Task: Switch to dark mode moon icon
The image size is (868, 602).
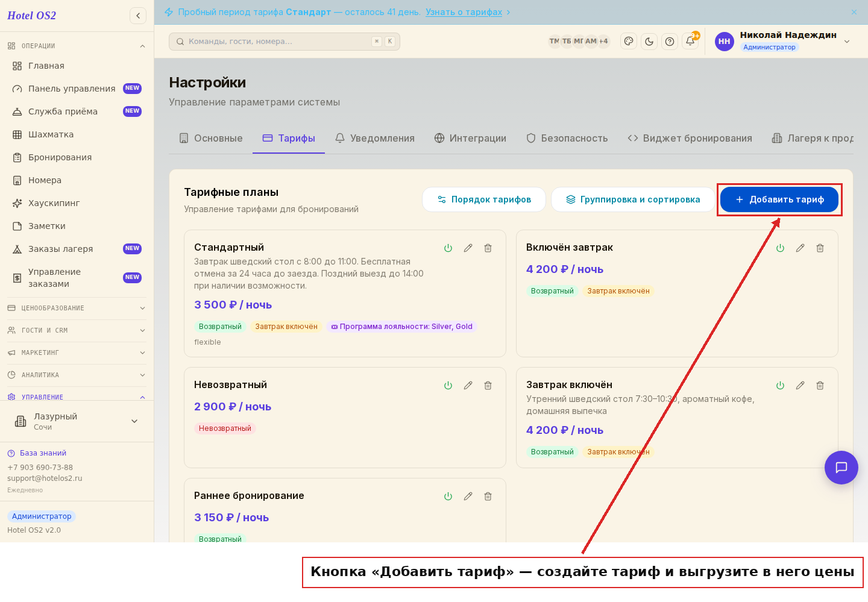Action: coord(649,42)
